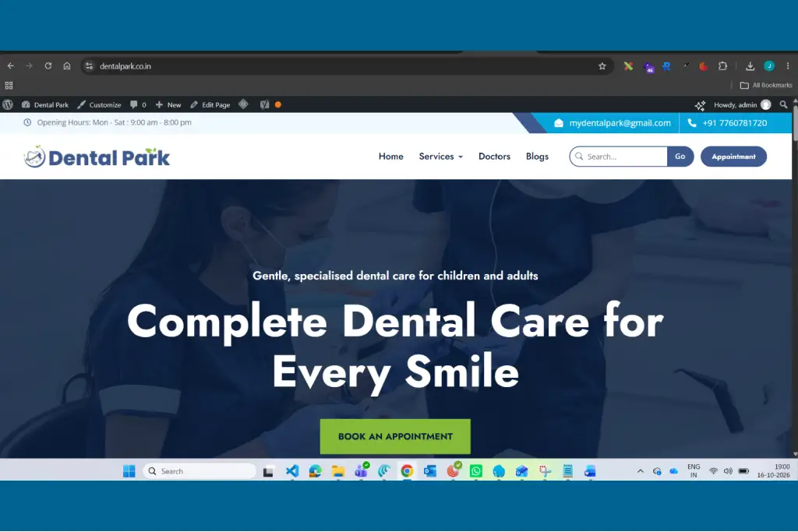Open the Chrome profile avatar J
The height and width of the screenshot is (532, 798).
pos(769,66)
